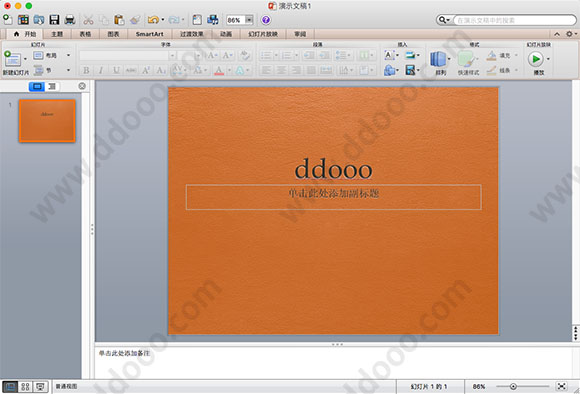Click the insert media film icon
Screen dimensions: 580x394
pos(410,70)
